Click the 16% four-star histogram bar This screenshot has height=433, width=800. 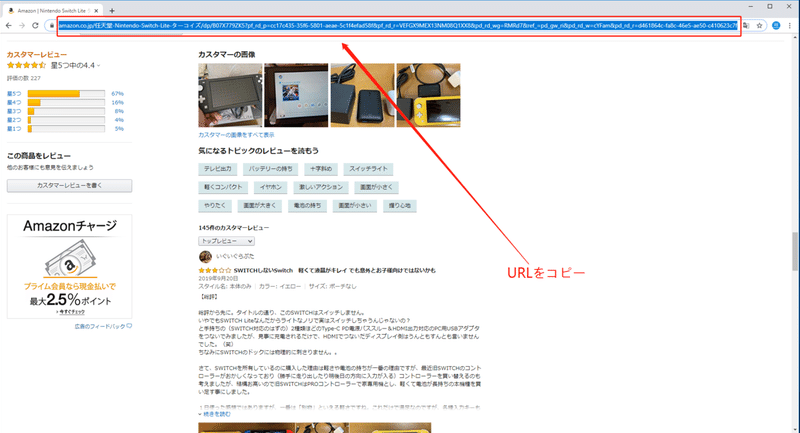(66, 103)
